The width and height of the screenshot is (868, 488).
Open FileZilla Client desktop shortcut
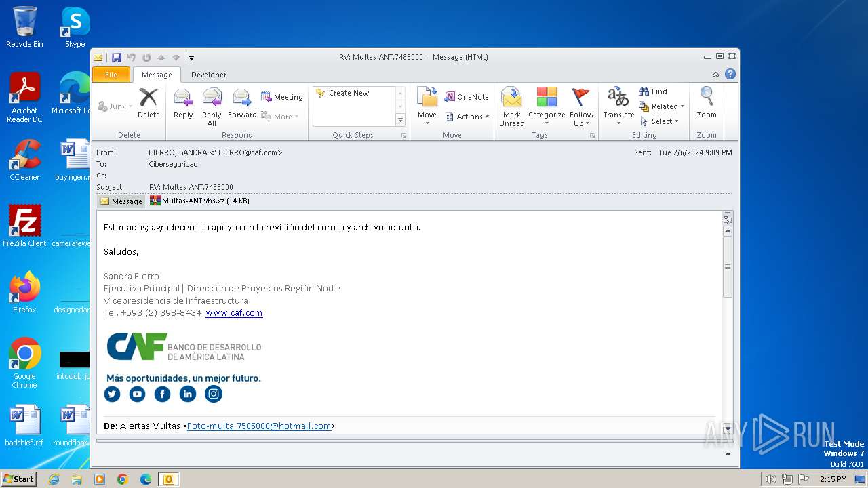tap(24, 226)
